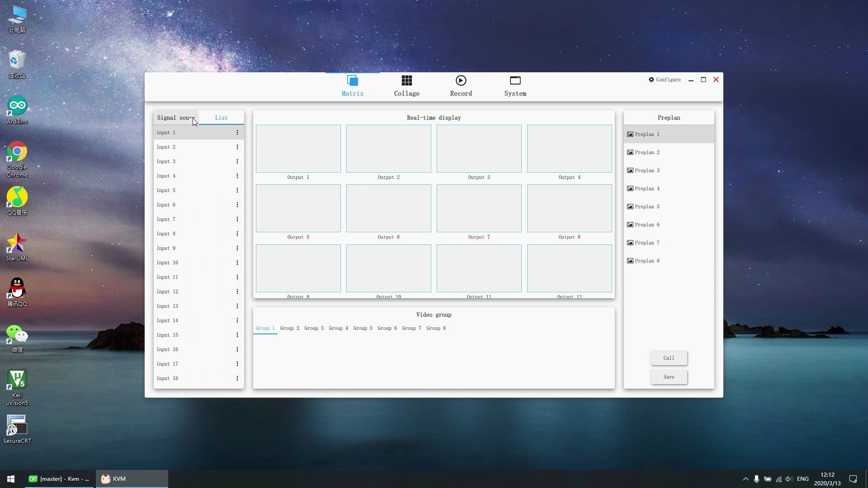Open the Collage panel
Viewport: 868px width, 488px height.
click(406, 85)
